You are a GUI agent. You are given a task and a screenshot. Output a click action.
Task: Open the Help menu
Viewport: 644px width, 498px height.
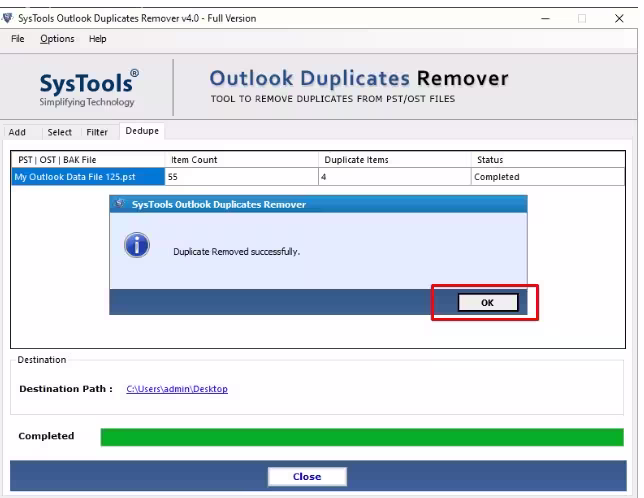click(x=97, y=39)
